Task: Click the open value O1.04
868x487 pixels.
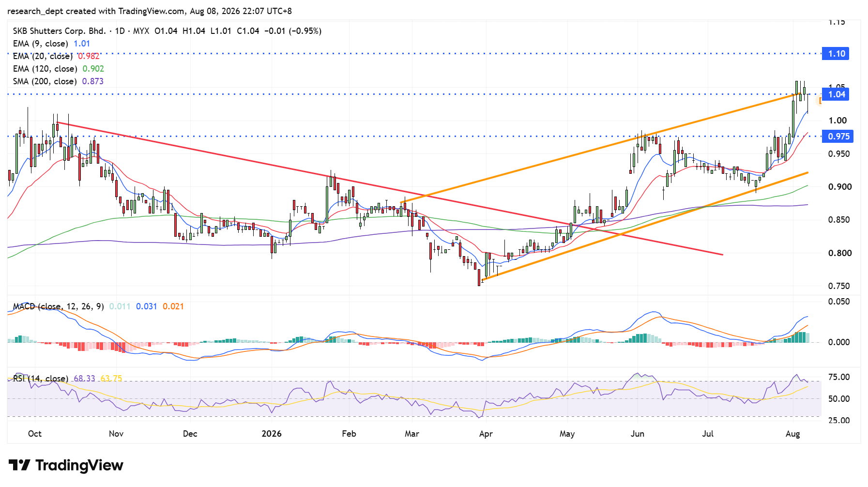Action: pyautogui.click(x=166, y=31)
